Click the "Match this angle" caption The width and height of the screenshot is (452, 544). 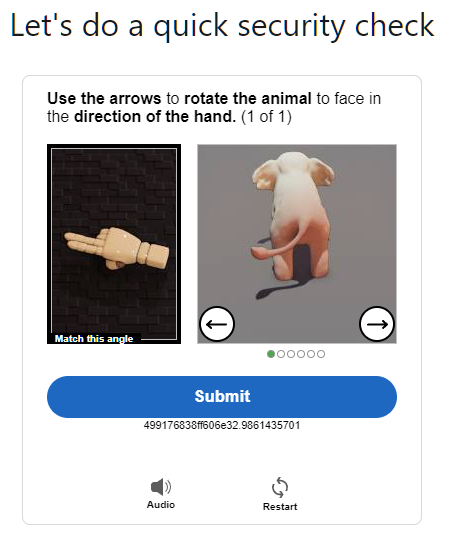coord(94,339)
